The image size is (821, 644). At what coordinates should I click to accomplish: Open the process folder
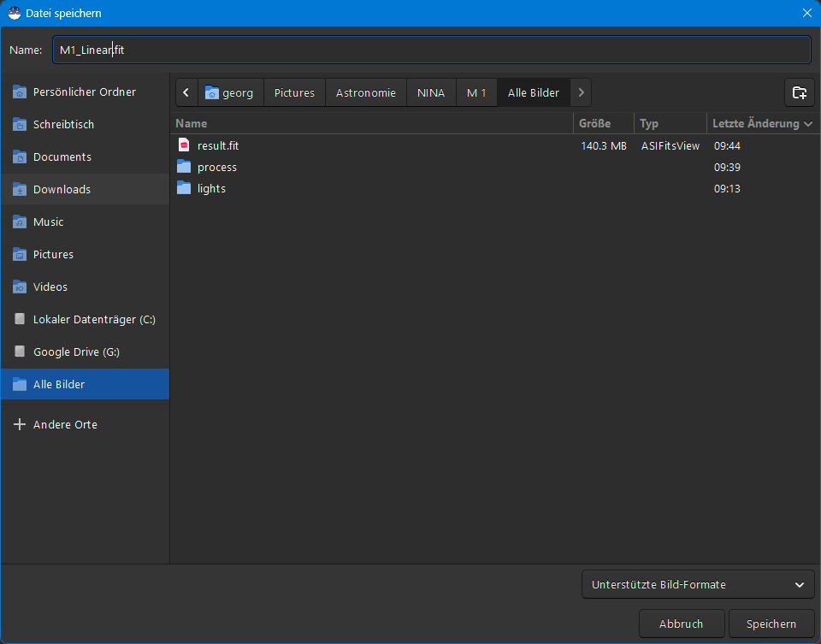point(217,167)
